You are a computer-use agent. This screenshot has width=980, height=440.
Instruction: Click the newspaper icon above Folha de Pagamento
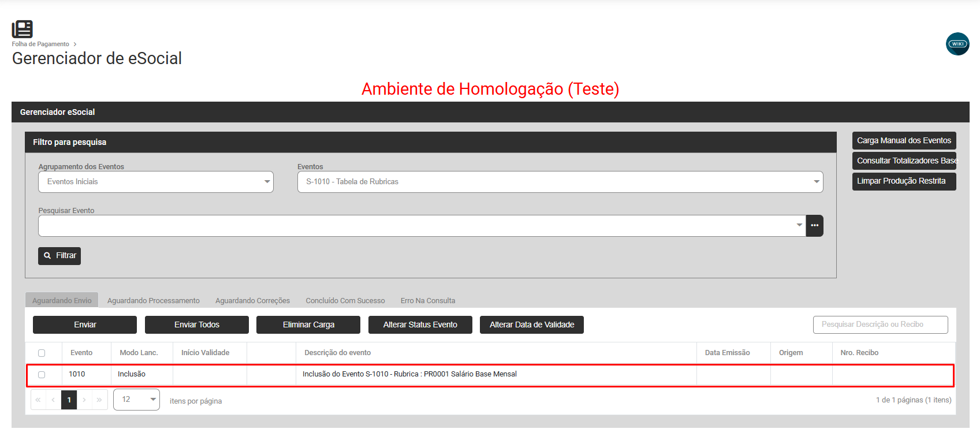point(22,29)
